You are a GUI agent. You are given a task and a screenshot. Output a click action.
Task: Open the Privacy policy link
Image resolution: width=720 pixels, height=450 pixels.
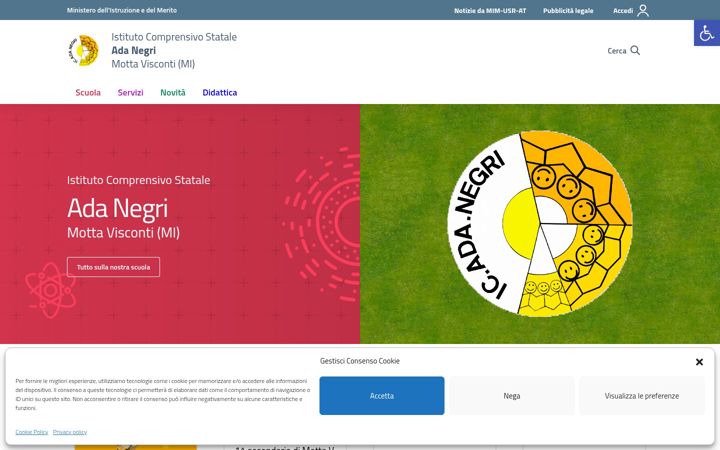[x=70, y=432]
